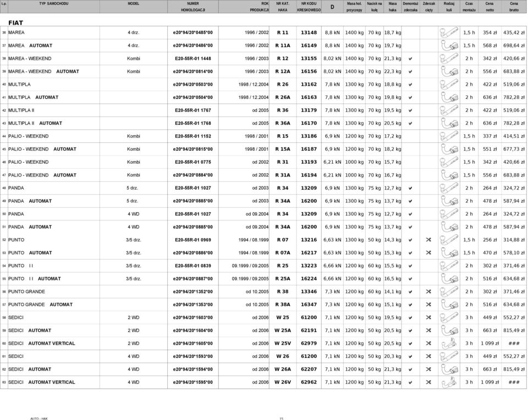Screen dimensions: 528x420
Task: Click the vertical ball icon in the W 26V row
Action: (449, 382)
